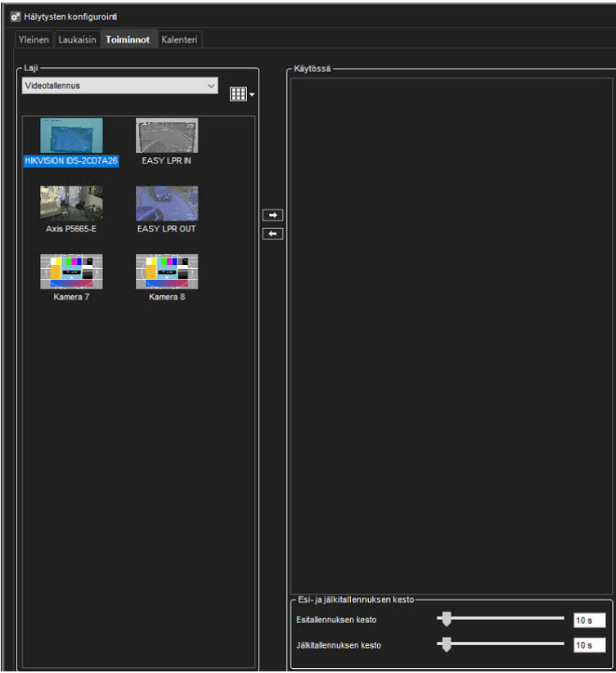This screenshot has height=673, width=616.
Task: Select Axis P5665-E camera thumbnail
Action: pos(71,204)
